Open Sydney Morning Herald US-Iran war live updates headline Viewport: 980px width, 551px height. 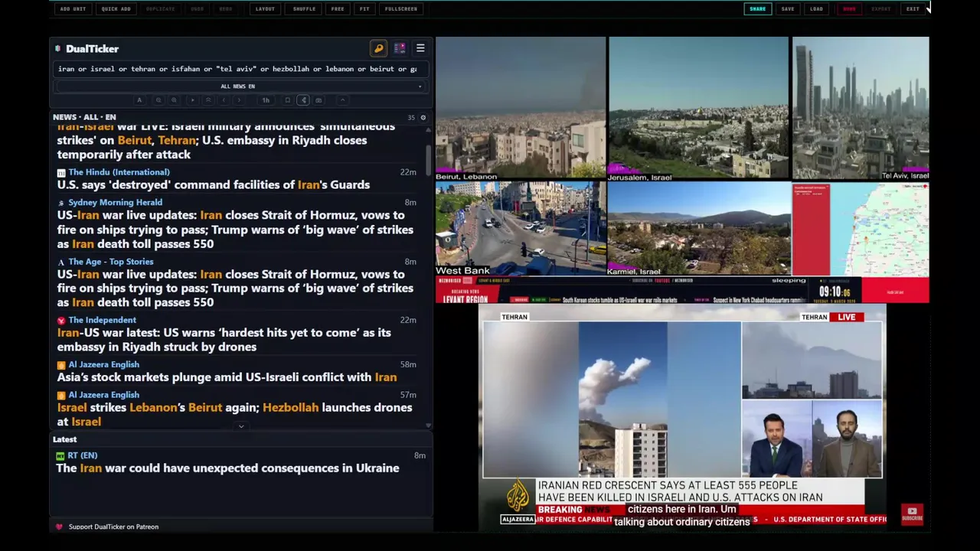coord(235,230)
